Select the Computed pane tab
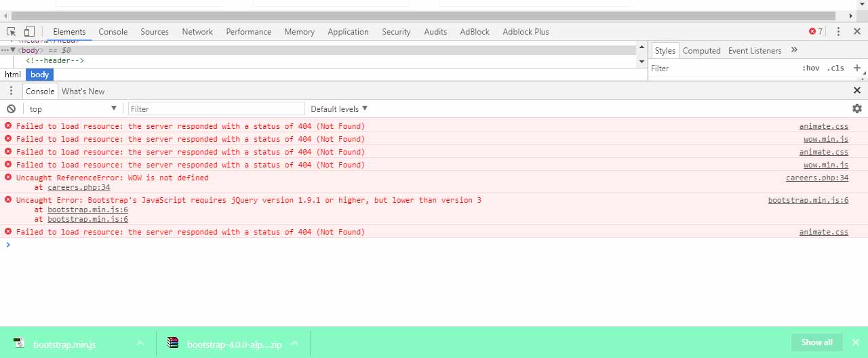Screen dimensions: 868x358 [x=701, y=51]
